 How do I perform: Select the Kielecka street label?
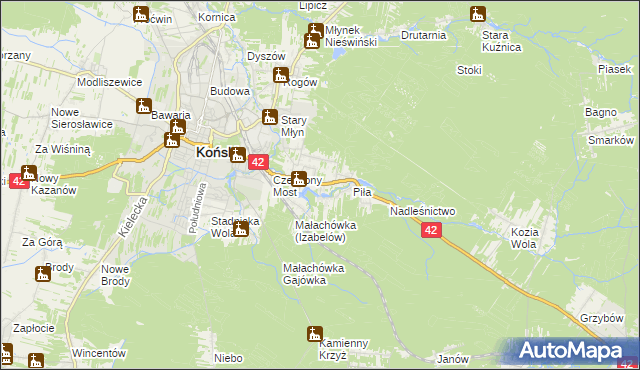pos(133,217)
